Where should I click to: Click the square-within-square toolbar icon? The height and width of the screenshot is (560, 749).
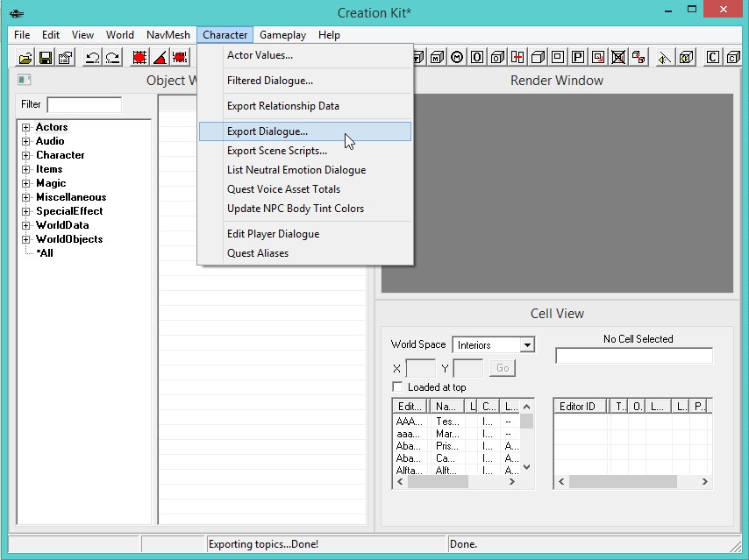click(558, 58)
